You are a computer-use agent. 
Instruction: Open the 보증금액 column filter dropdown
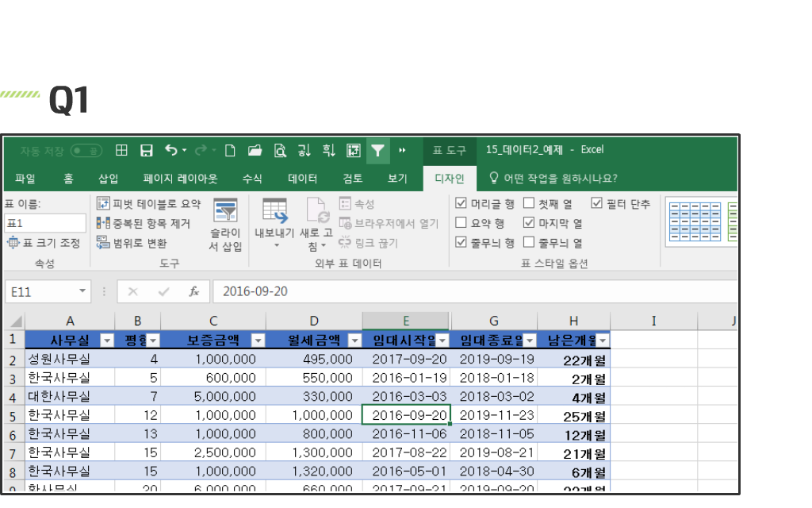pyautogui.click(x=258, y=341)
